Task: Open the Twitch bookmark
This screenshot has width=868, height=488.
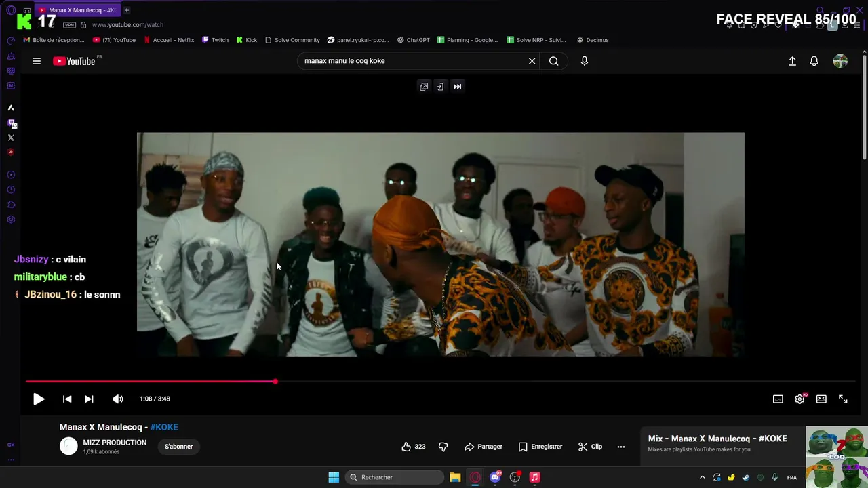Action: [215, 40]
